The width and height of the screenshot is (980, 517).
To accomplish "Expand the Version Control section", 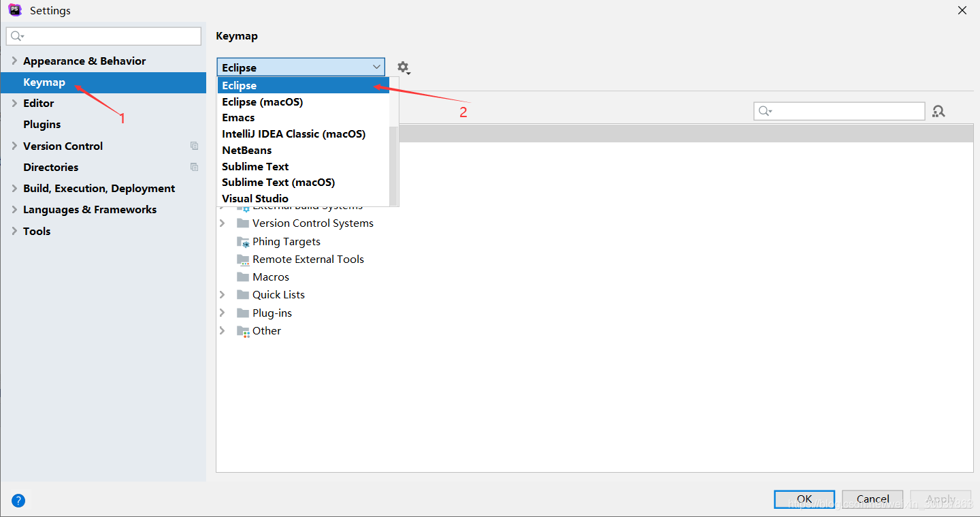I will pyautogui.click(x=14, y=146).
